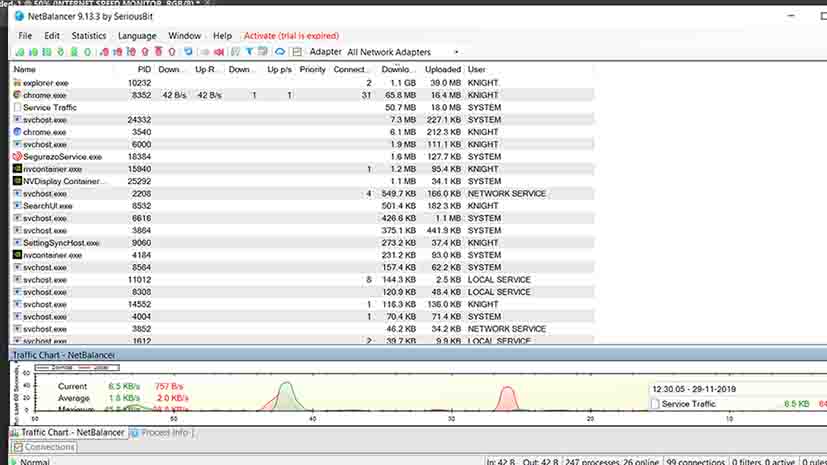Sort by the PID column header

pyautogui.click(x=143, y=69)
